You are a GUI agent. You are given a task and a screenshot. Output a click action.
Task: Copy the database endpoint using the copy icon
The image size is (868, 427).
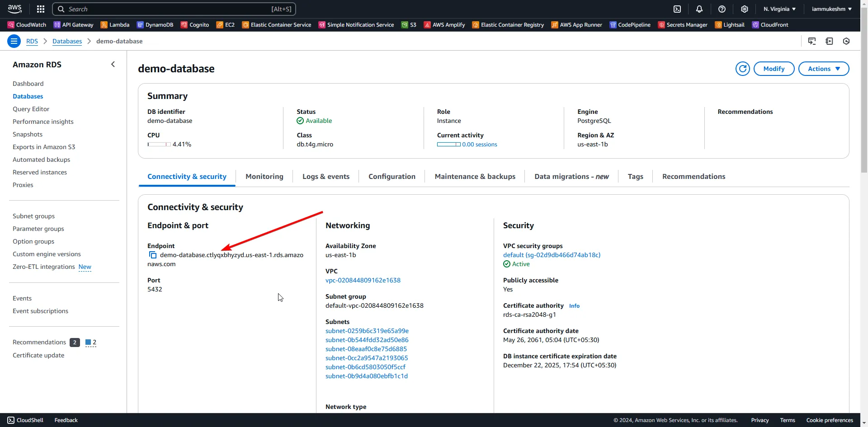tap(152, 255)
